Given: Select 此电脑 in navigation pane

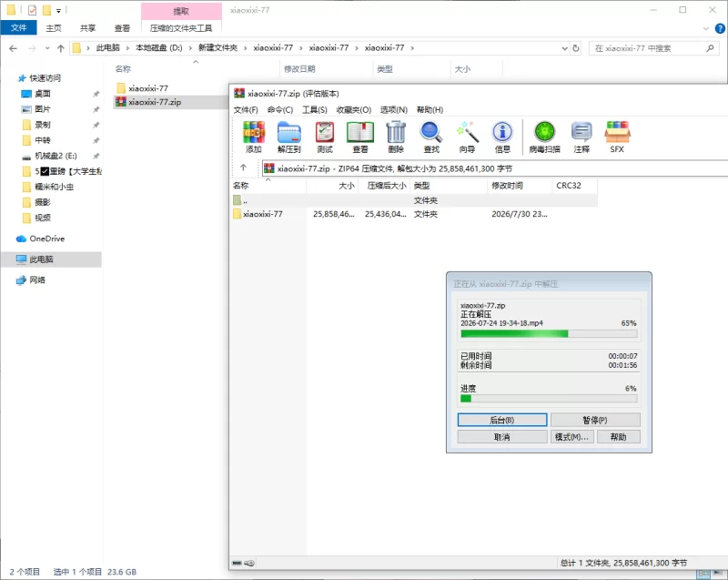Looking at the screenshot, I should point(51,259).
